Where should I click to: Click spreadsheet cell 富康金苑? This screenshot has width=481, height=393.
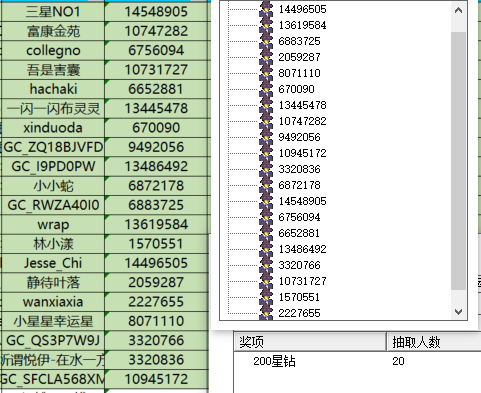[x=53, y=31]
